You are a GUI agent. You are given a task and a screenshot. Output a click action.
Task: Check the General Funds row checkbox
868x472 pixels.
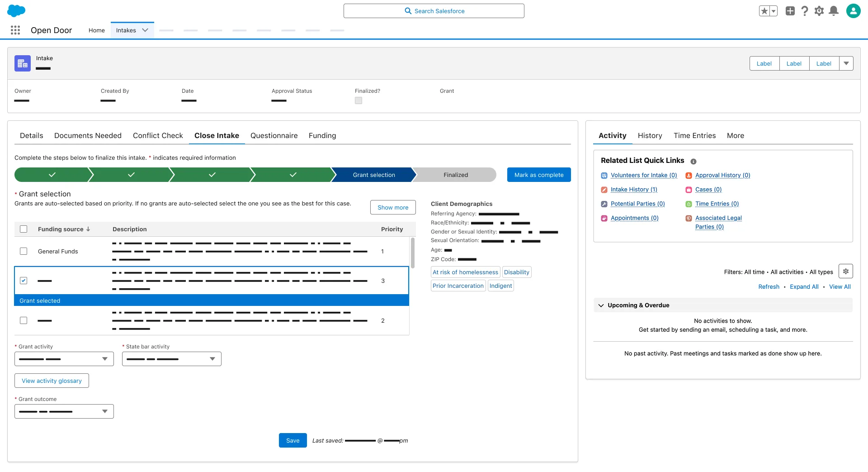click(24, 251)
